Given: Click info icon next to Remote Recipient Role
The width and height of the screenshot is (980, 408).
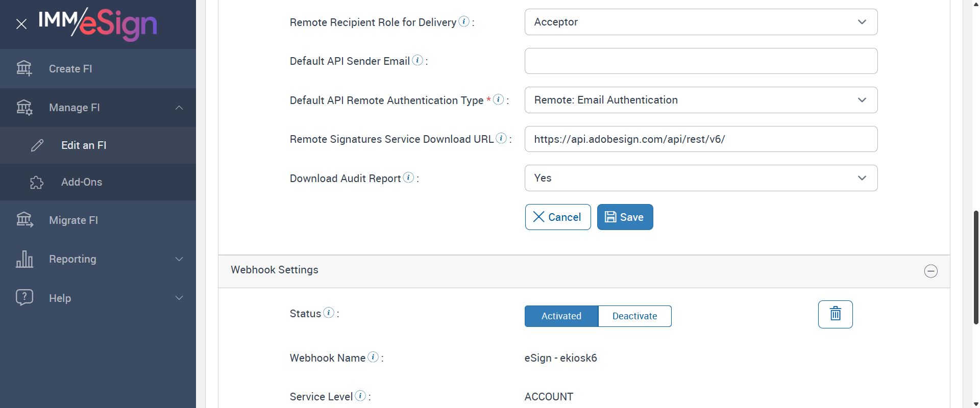Looking at the screenshot, I should tap(464, 21).
